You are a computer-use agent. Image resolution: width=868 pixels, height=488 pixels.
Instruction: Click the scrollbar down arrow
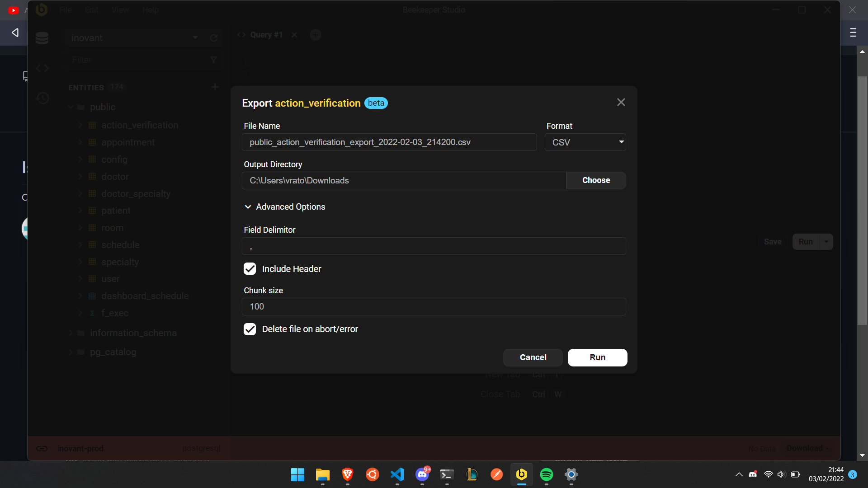click(862, 455)
